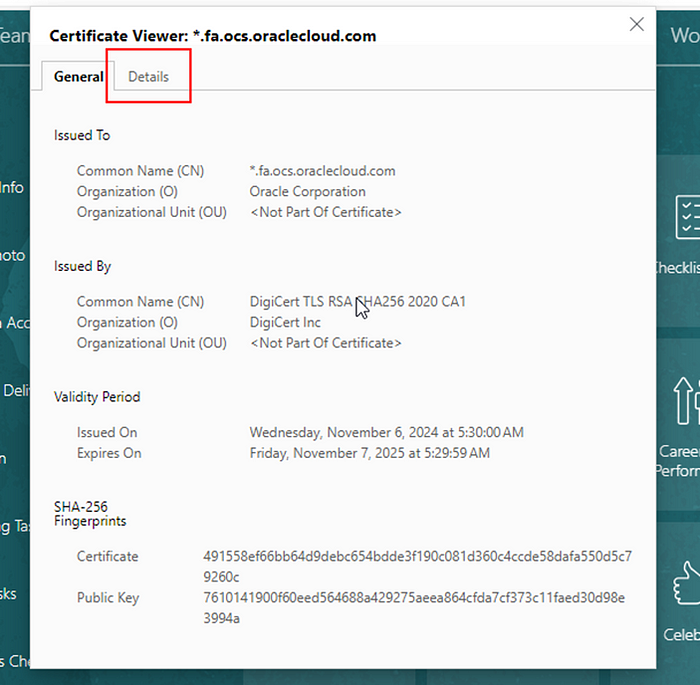The height and width of the screenshot is (685, 700).
Task: Click the Issued On date value
Action: 387,432
